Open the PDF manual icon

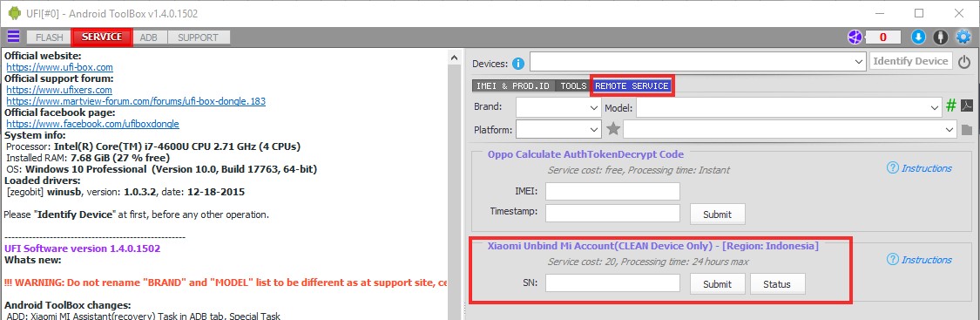click(966, 106)
